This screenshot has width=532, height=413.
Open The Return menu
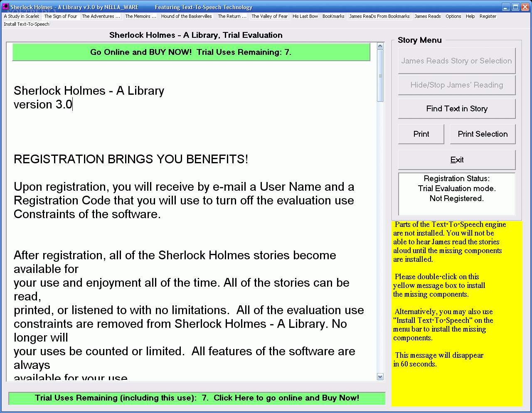click(232, 16)
